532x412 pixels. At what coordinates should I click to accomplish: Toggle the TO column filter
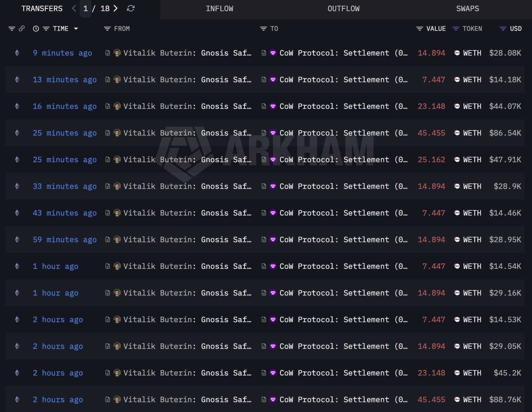click(x=263, y=29)
